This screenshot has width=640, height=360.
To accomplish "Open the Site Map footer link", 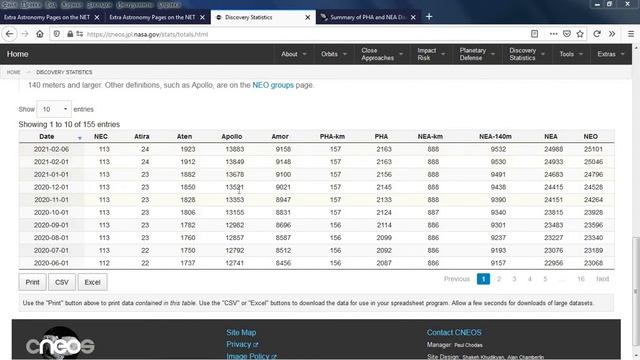I will [241, 333].
